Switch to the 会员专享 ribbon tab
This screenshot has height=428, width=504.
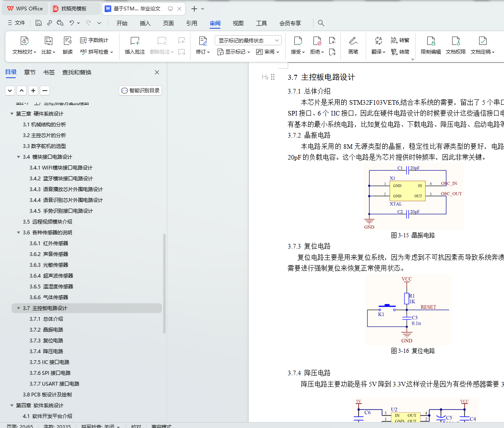coord(290,23)
